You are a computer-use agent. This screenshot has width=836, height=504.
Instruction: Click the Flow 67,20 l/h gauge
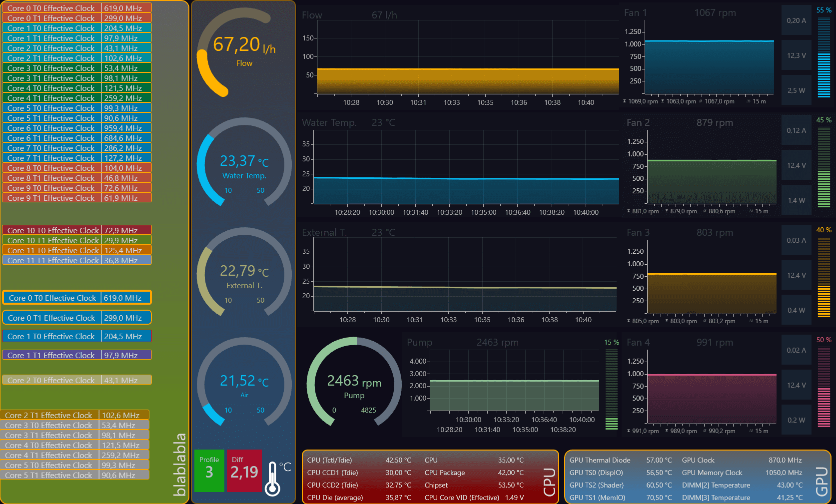[244, 52]
